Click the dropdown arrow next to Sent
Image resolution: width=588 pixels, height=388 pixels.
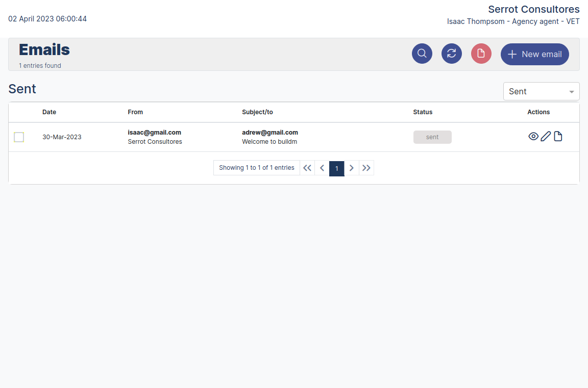(572, 91)
